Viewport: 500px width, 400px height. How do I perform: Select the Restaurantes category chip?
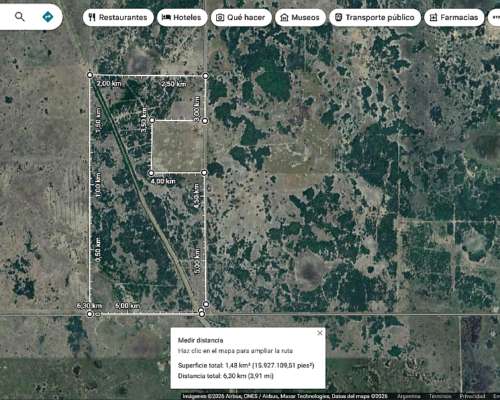click(118, 17)
